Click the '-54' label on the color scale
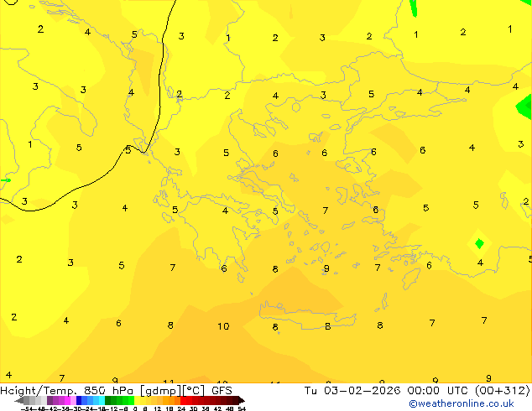This screenshot has width=532, height=411. click(x=27, y=408)
